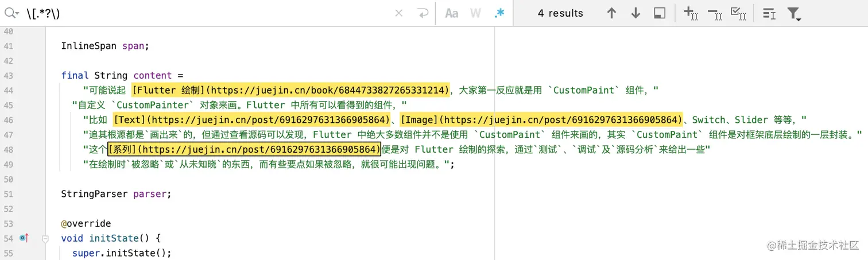This screenshot has height=260, width=868.
Task: Click line number 51 in gutter
Action: pyautogui.click(x=8, y=193)
